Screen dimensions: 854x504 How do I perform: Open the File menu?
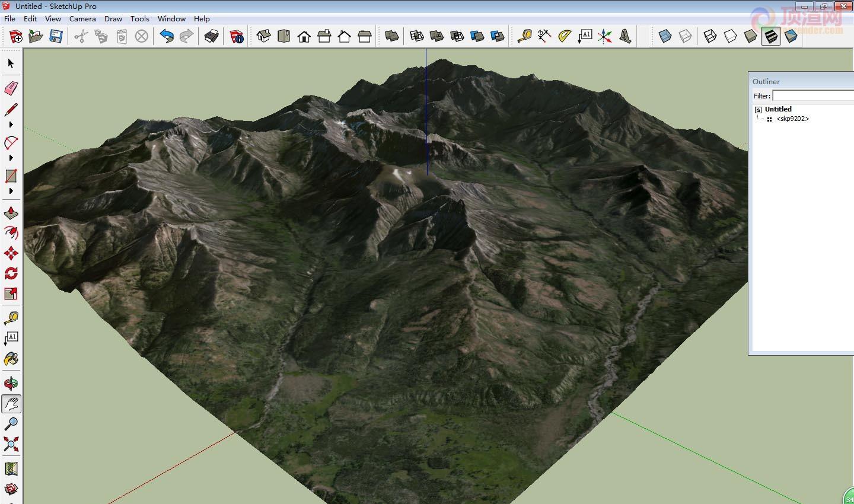point(9,18)
